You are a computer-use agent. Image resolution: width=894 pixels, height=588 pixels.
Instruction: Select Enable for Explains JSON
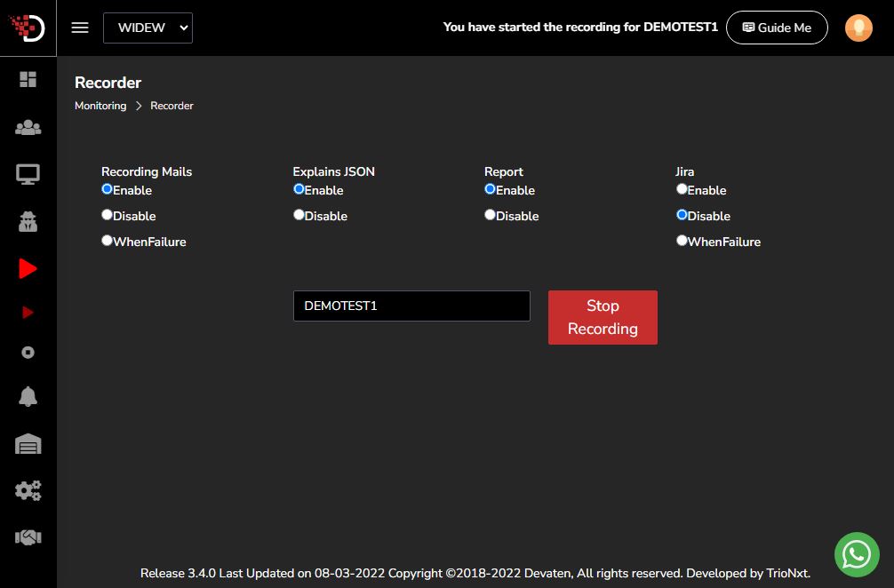coord(299,189)
